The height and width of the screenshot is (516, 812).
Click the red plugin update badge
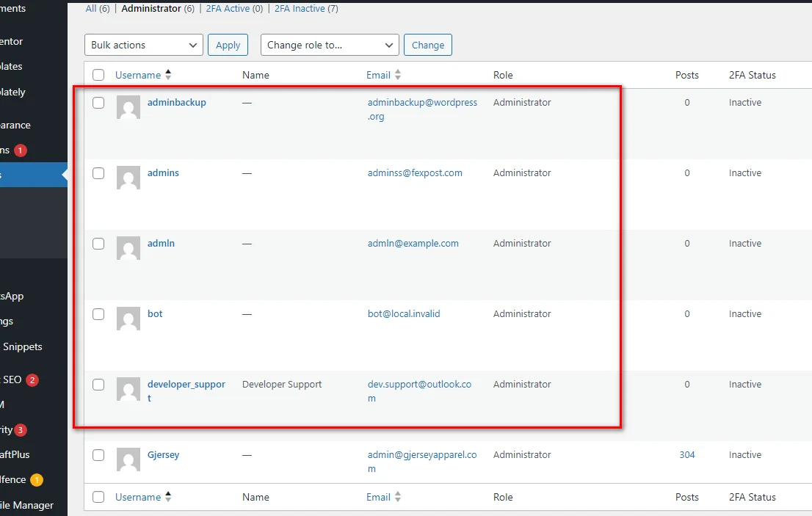tap(21, 150)
